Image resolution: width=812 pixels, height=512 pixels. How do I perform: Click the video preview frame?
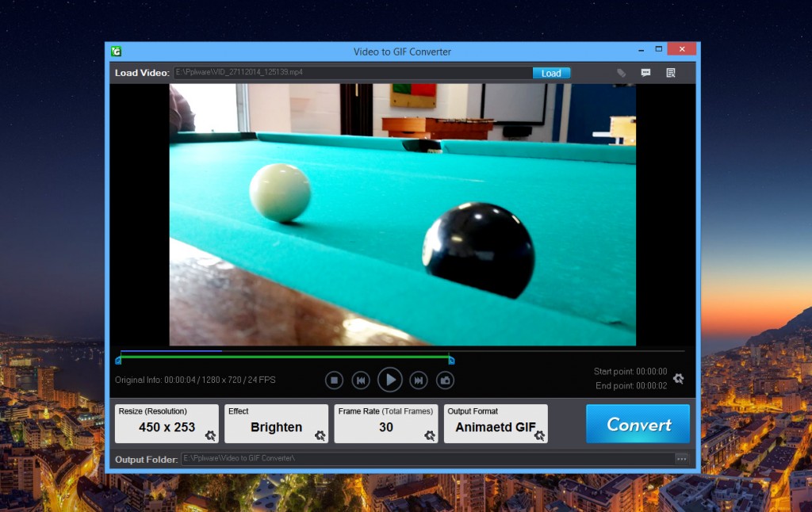402,214
